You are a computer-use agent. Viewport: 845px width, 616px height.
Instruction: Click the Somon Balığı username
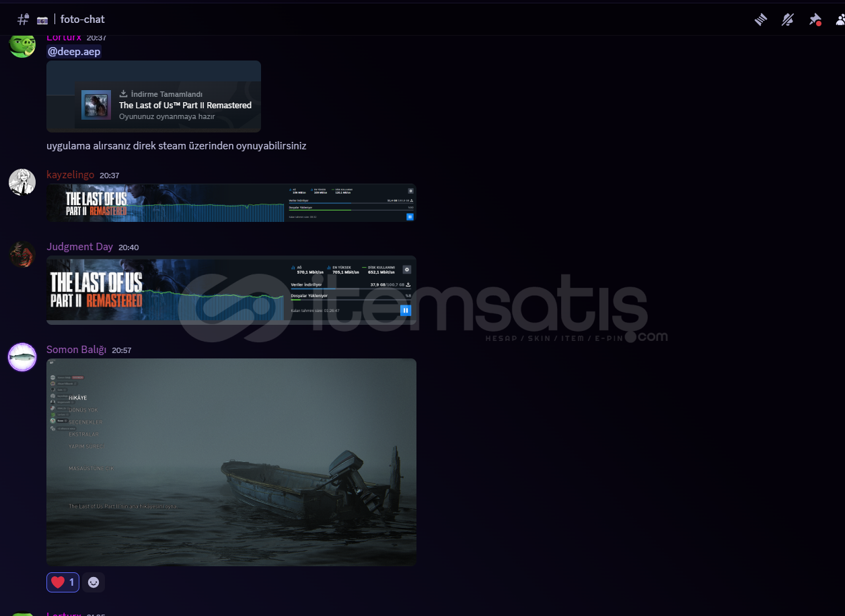click(x=77, y=350)
